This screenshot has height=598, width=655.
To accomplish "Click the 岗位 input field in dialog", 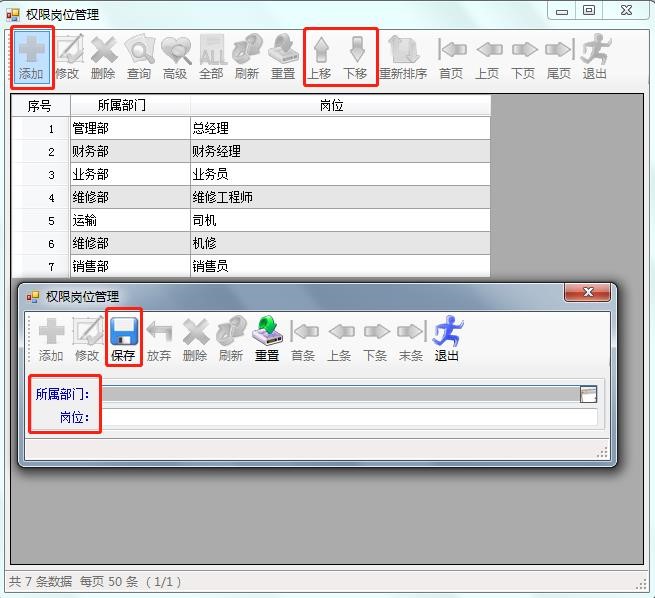I will pos(350,417).
